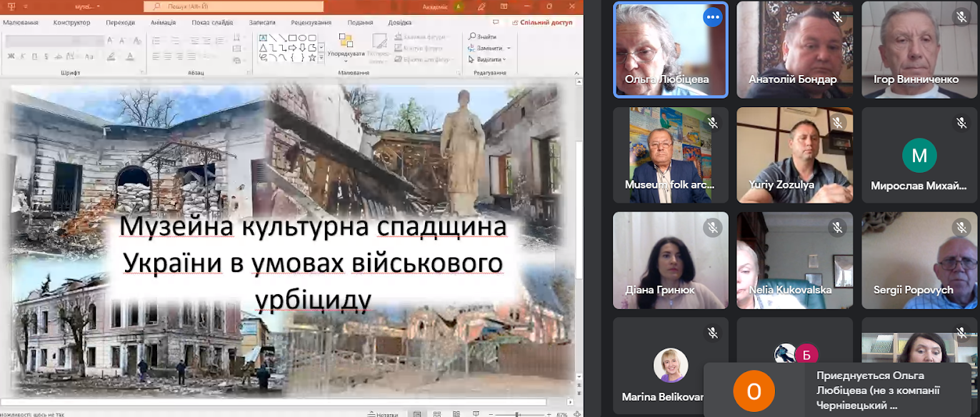The image size is (980, 417).
Task: Open the shapes gallery More arrow
Action: tap(321, 57)
